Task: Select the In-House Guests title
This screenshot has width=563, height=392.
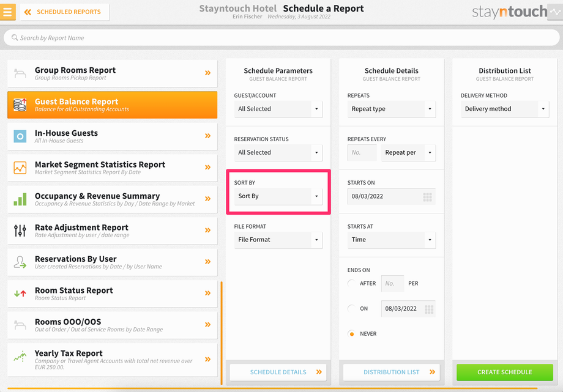Action: (66, 133)
